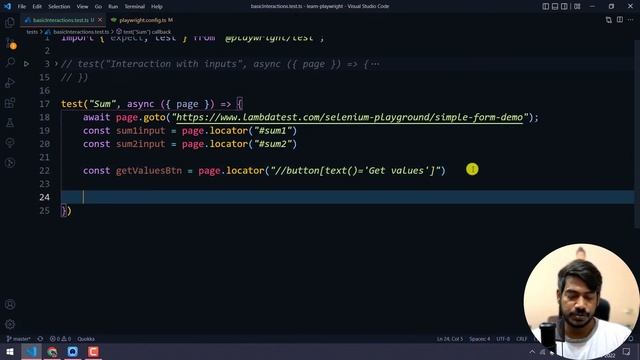The image size is (640, 360).
Task: Click the getValuesBtn variable name
Action: (x=149, y=171)
